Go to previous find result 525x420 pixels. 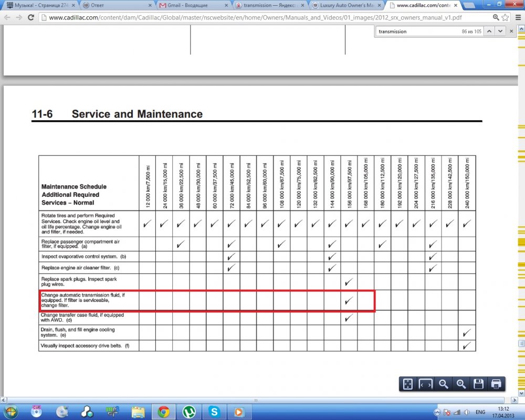[488, 31]
